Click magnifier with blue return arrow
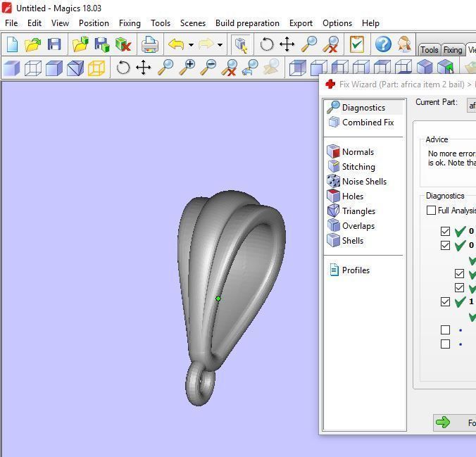This screenshot has height=457, width=476. pos(250,68)
